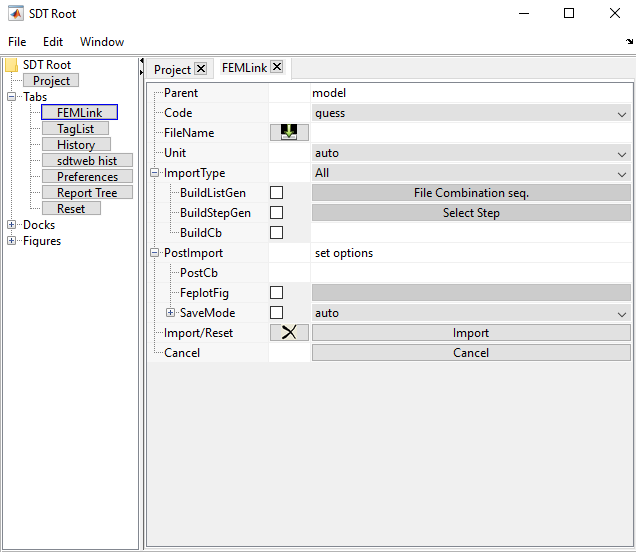Open the Unit dropdown set to auto
This screenshot has height=552, width=636.
[x=470, y=153]
